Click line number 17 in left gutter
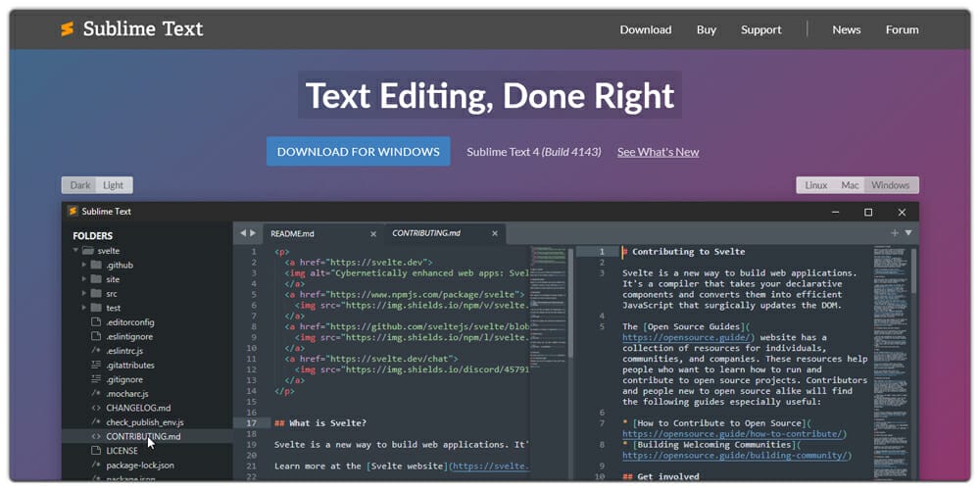980x490 pixels. [252, 423]
